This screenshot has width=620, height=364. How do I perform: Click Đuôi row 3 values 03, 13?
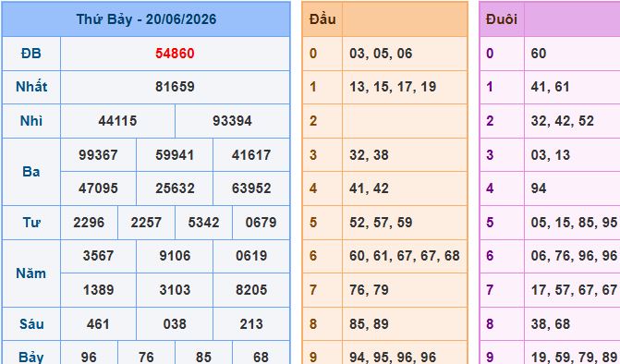551,155
